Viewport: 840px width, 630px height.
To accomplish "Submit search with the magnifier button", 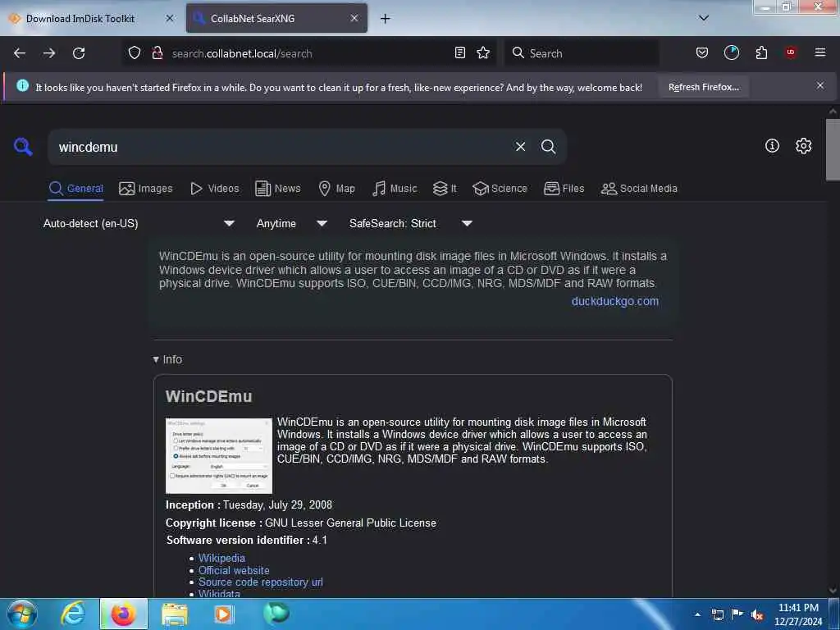I will tap(548, 146).
